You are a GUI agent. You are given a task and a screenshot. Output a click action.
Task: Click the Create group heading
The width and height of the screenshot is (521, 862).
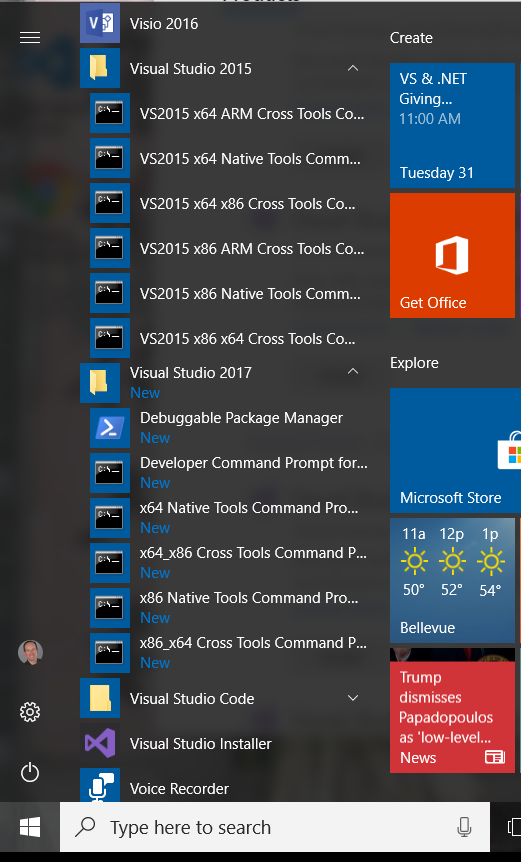[411, 37]
